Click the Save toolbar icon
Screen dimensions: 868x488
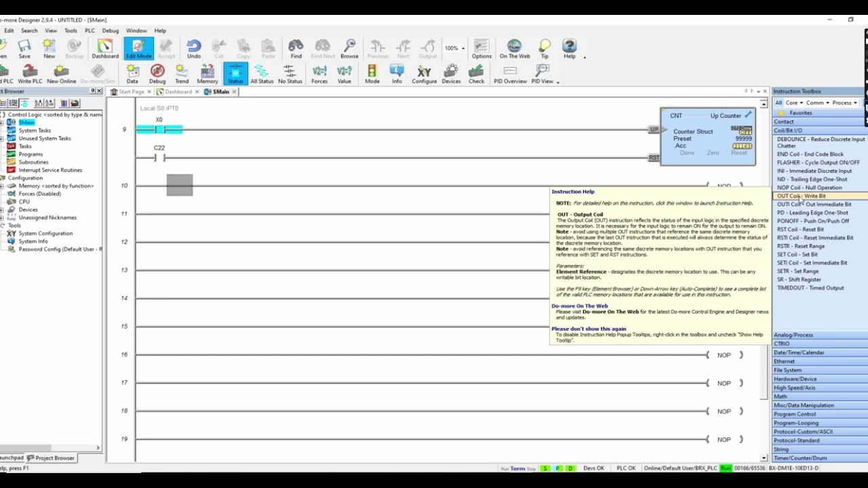click(x=24, y=49)
